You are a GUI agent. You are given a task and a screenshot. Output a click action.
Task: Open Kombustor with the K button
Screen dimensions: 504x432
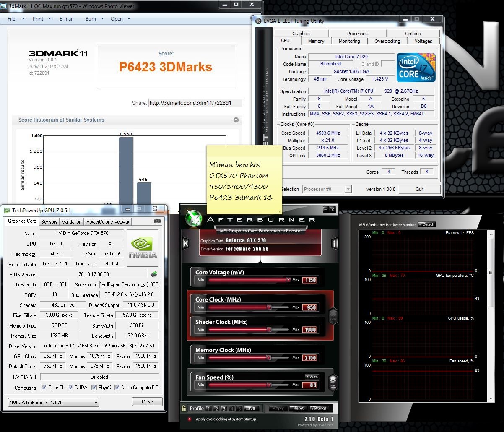click(185, 244)
